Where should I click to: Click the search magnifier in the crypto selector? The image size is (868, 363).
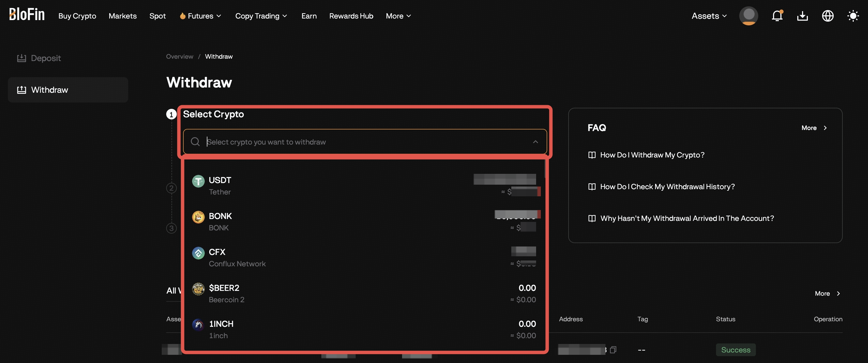pyautogui.click(x=195, y=141)
